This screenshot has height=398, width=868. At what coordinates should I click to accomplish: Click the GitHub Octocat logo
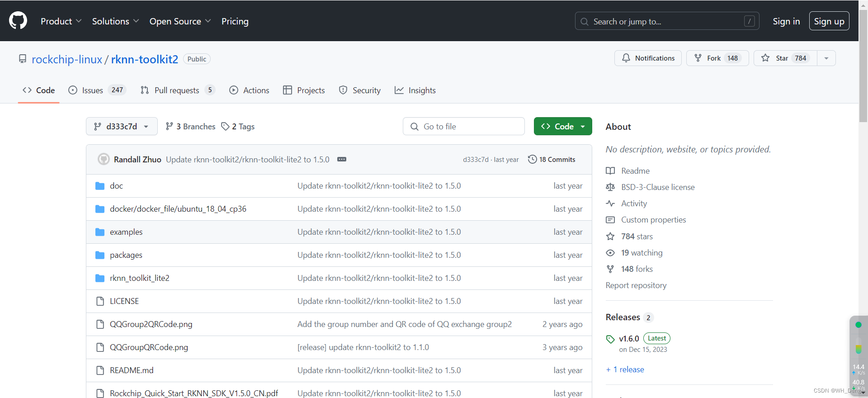[x=18, y=21]
